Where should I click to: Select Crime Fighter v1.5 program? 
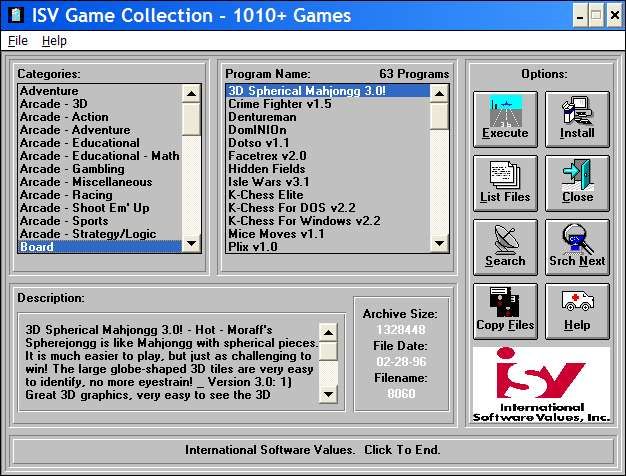pyautogui.click(x=328, y=104)
